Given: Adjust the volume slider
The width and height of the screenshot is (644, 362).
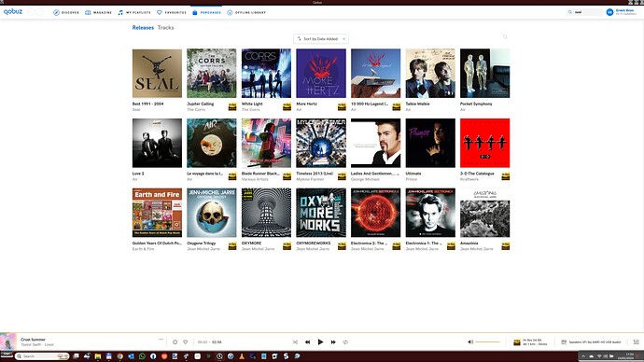Looking at the screenshot, I should tap(487, 341).
